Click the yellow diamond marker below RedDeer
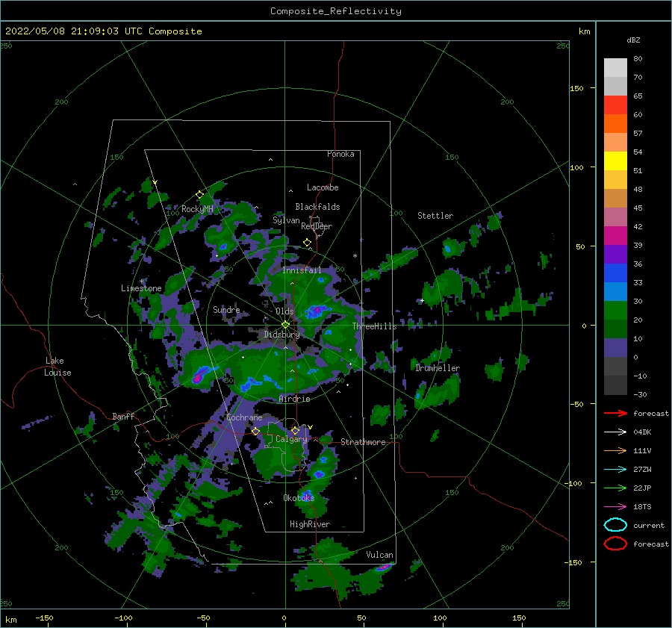The width and height of the screenshot is (672, 628). pyautogui.click(x=307, y=243)
